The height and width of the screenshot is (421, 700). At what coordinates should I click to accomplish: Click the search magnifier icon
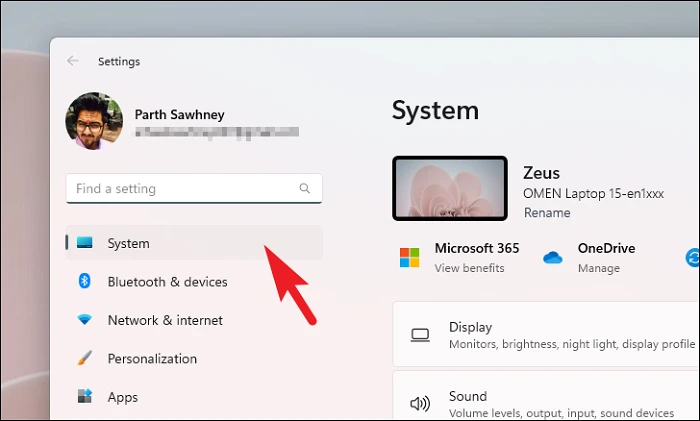pos(304,188)
